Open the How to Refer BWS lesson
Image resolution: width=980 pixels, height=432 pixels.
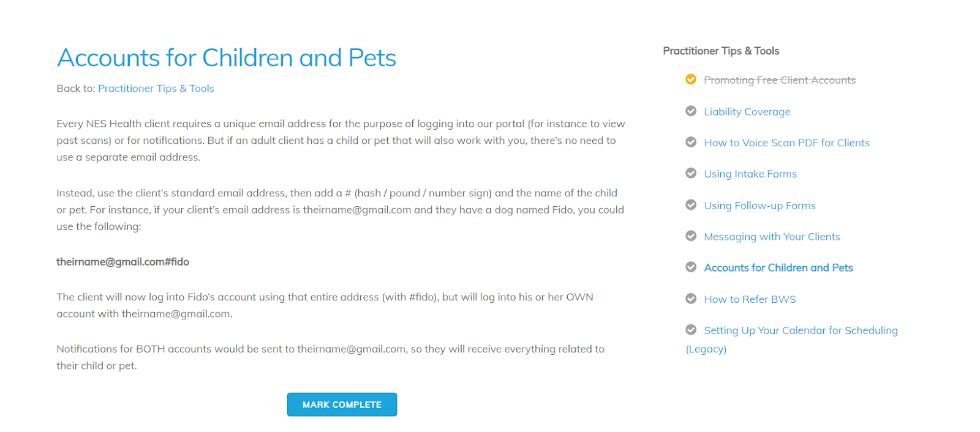[x=750, y=299]
